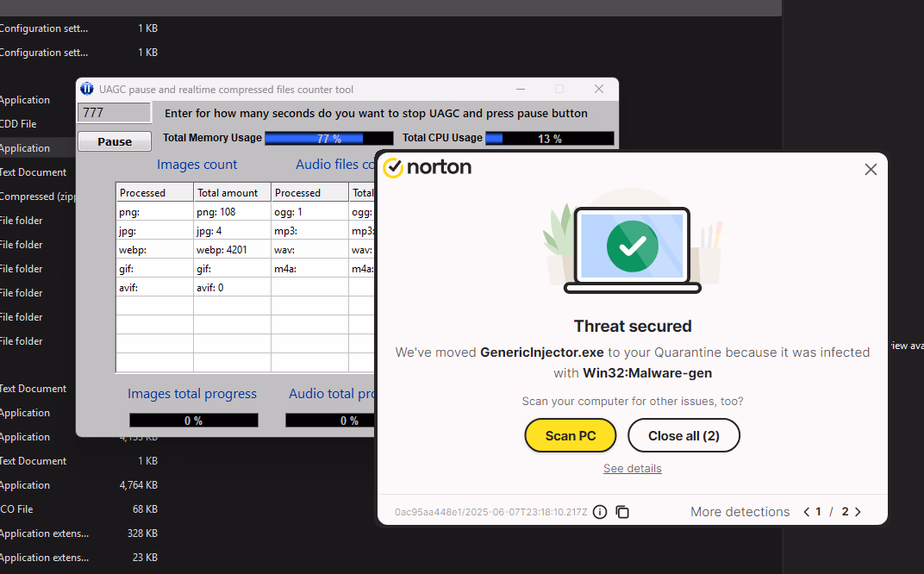Close the Norton threat popup
Image resolution: width=924 pixels, height=574 pixels.
tap(871, 170)
